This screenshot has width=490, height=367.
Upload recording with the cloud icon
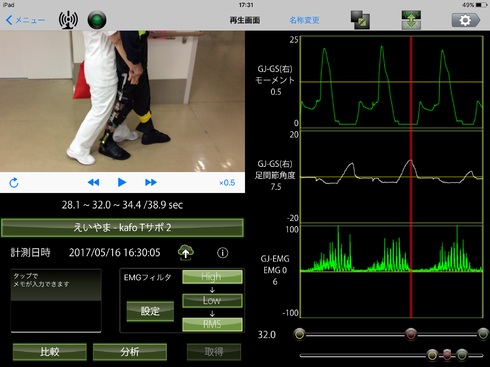pyautogui.click(x=186, y=252)
